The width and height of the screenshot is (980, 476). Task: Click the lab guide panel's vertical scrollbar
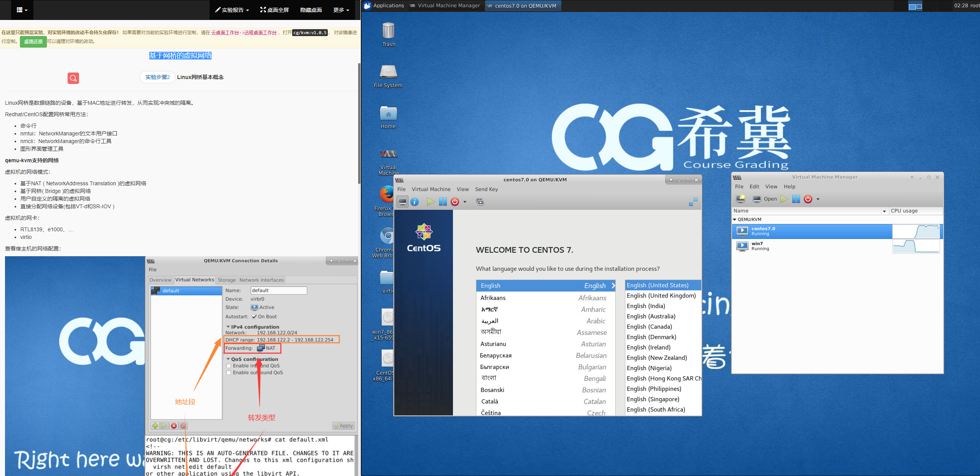(x=359, y=123)
